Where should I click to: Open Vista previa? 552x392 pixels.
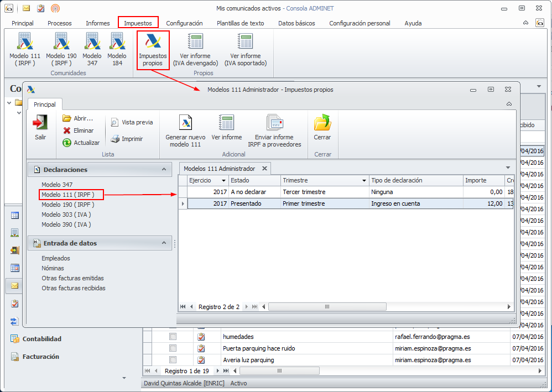[132, 122]
